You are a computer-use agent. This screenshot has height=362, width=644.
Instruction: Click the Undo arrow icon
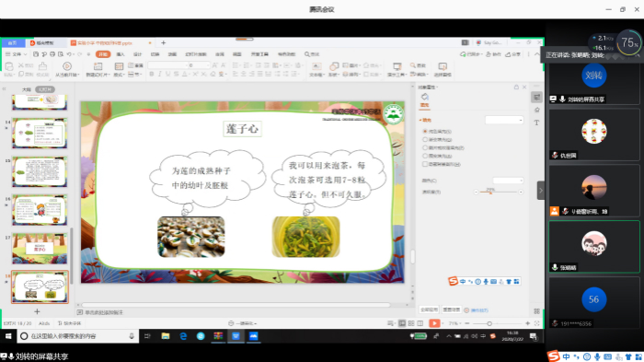pos(69,54)
